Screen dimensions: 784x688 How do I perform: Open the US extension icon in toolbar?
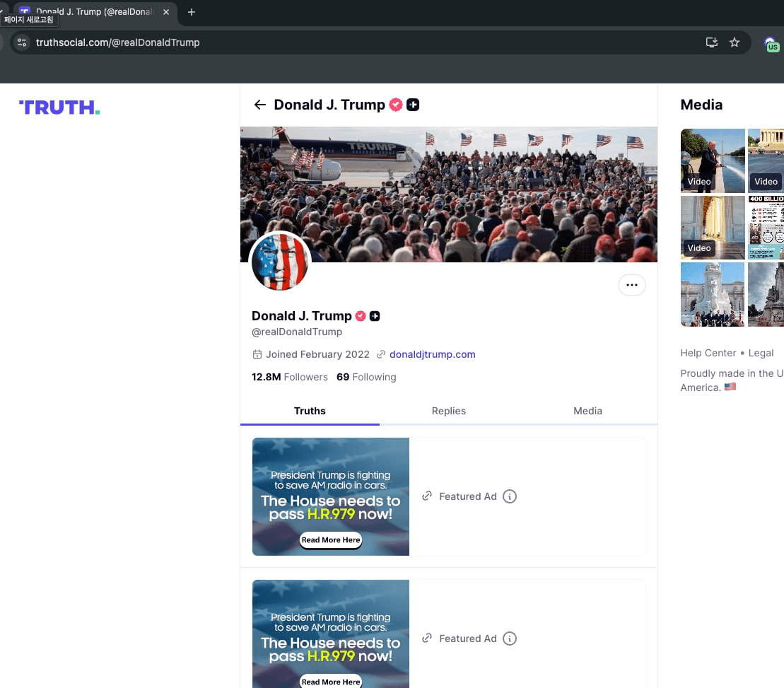tap(771, 45)
